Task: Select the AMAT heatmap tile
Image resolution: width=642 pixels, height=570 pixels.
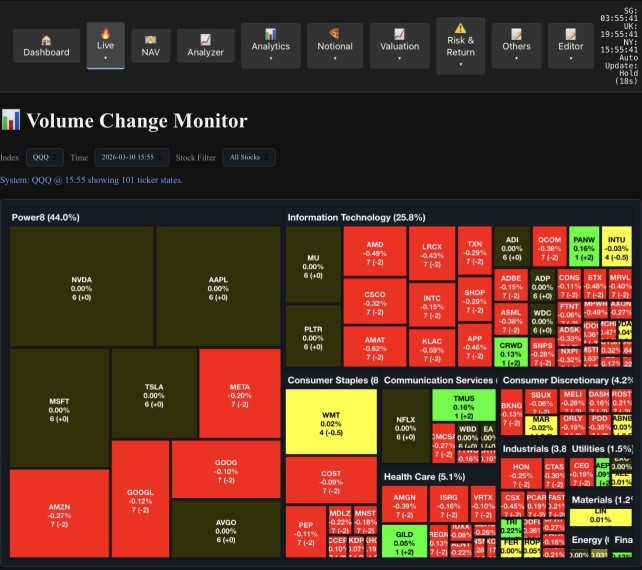Action: (375, 346)
